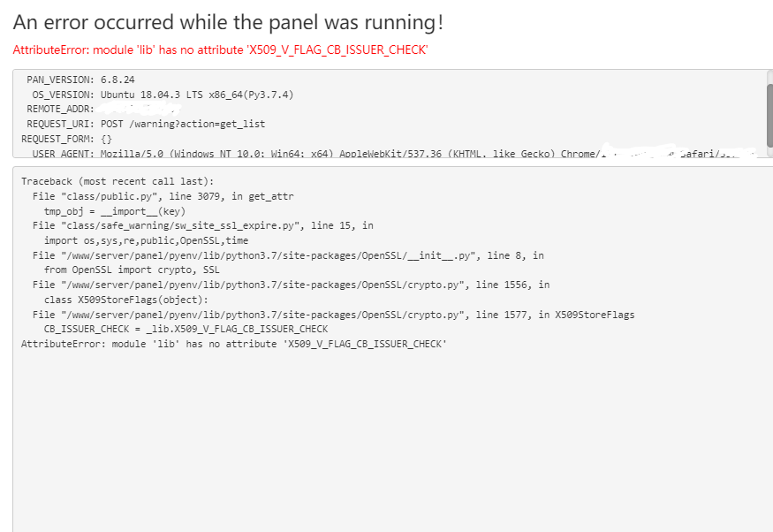Click the "import os,sys,re,public,OpenSSL,time" line
Viewport: 773px width, 532px height.
click(146, 240)
